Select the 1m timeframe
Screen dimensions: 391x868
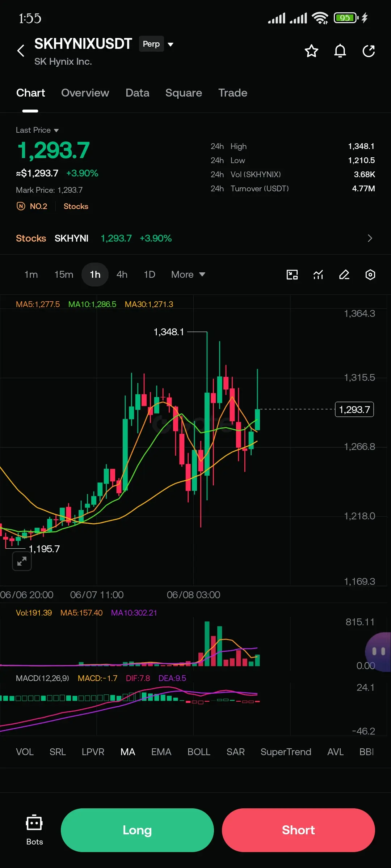pos(31,275)
